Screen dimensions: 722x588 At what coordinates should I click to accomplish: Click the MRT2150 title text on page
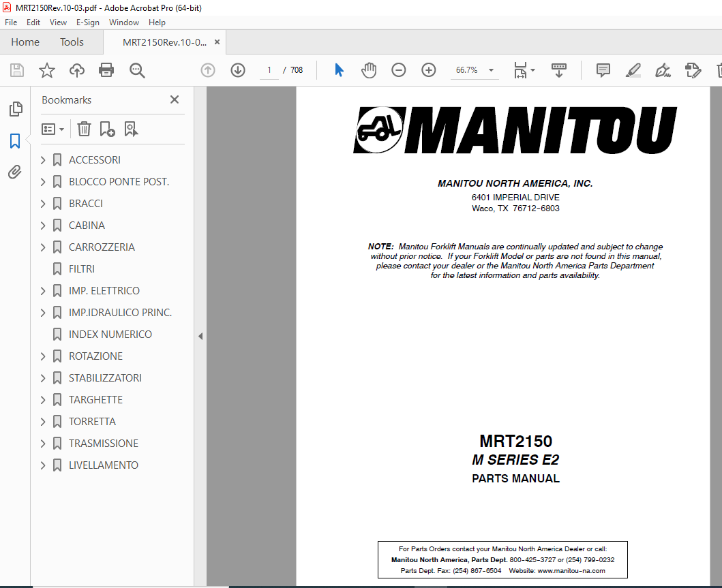(515, 442)
